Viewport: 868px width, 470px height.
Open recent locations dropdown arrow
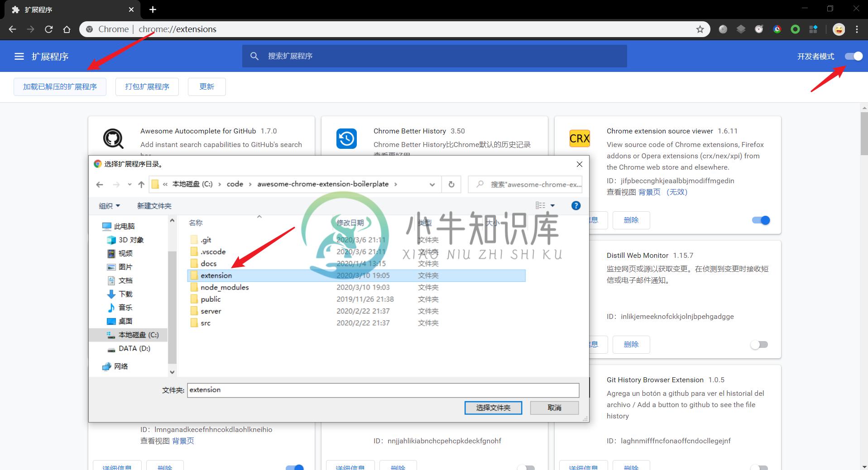click(129, 185)
